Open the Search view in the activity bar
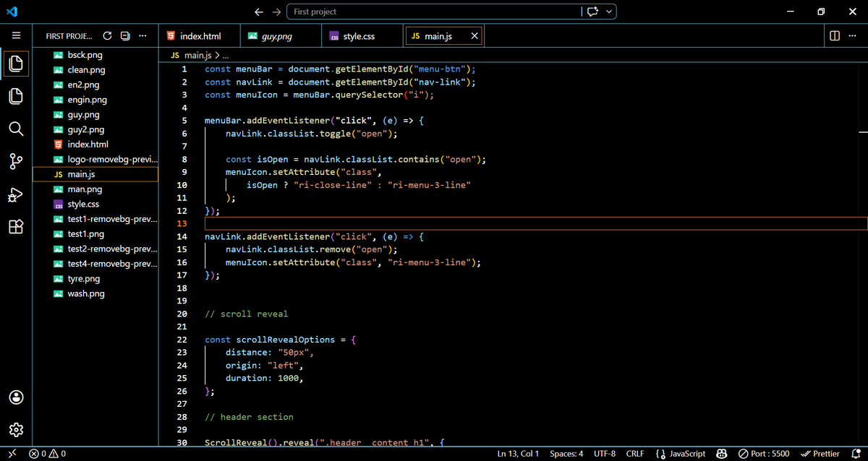 pos(16,129)
